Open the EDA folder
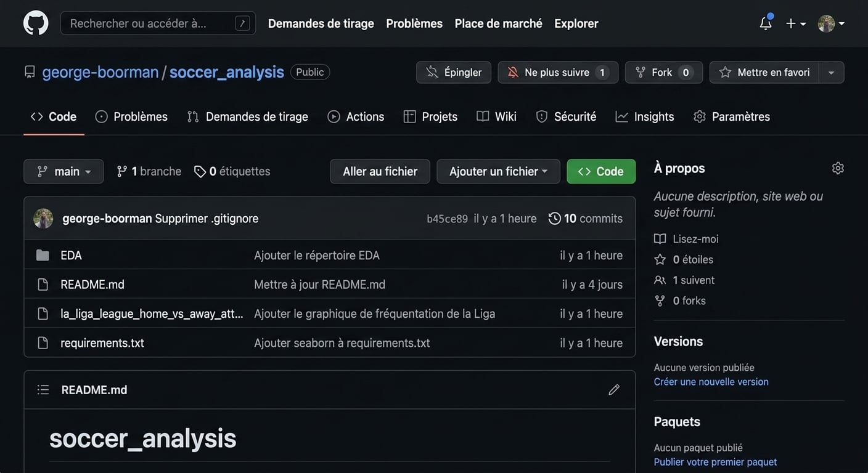 (71, 255)
